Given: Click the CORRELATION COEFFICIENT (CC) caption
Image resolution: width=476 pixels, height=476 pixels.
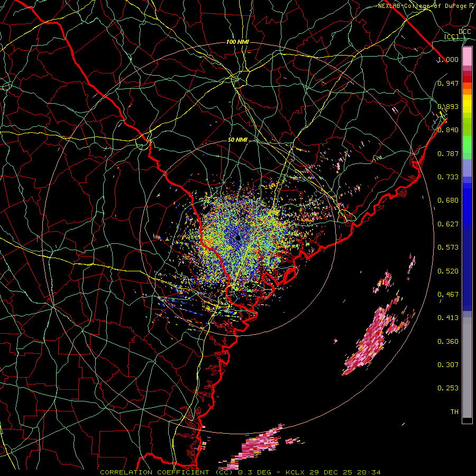Looking at the screenshot, I should tap(167, 472).
